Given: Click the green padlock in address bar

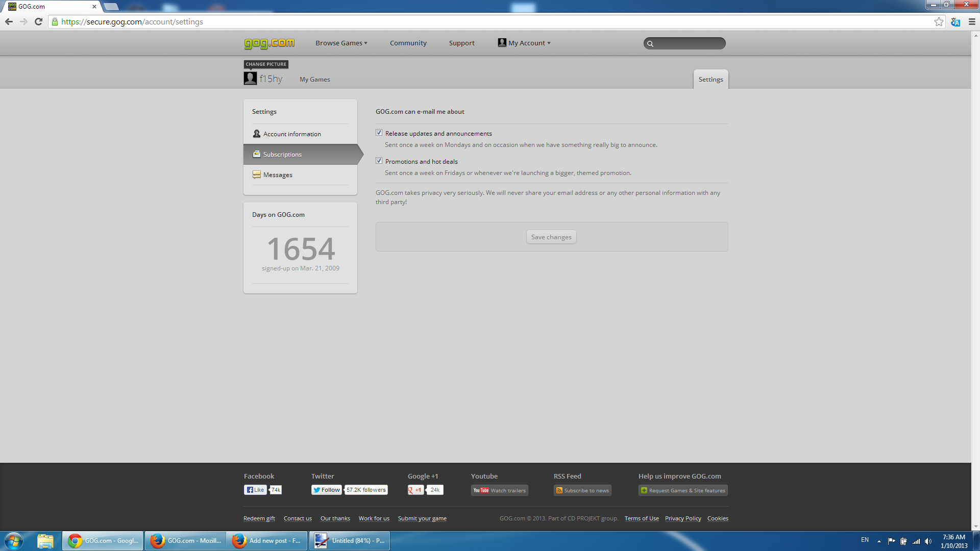Looking at the screenshot, I should pyautogui.click(x=55, y=22).
